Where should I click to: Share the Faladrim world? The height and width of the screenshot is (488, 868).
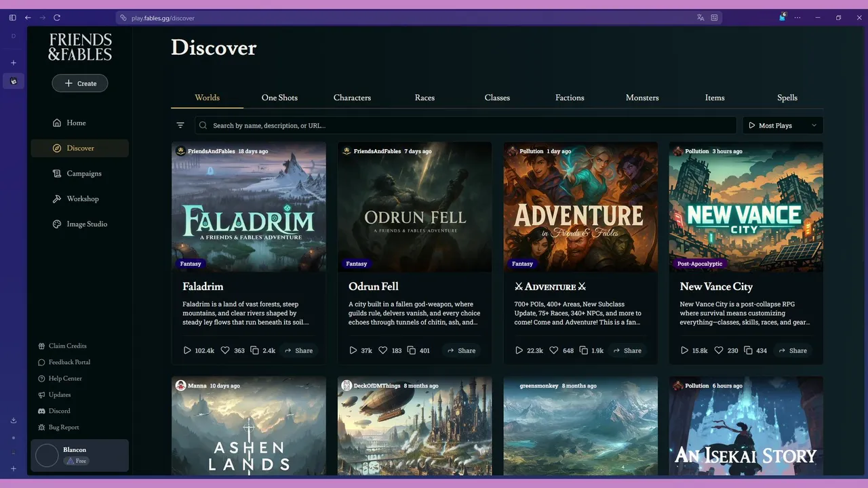pyautogui.click(x=299, y=350)
